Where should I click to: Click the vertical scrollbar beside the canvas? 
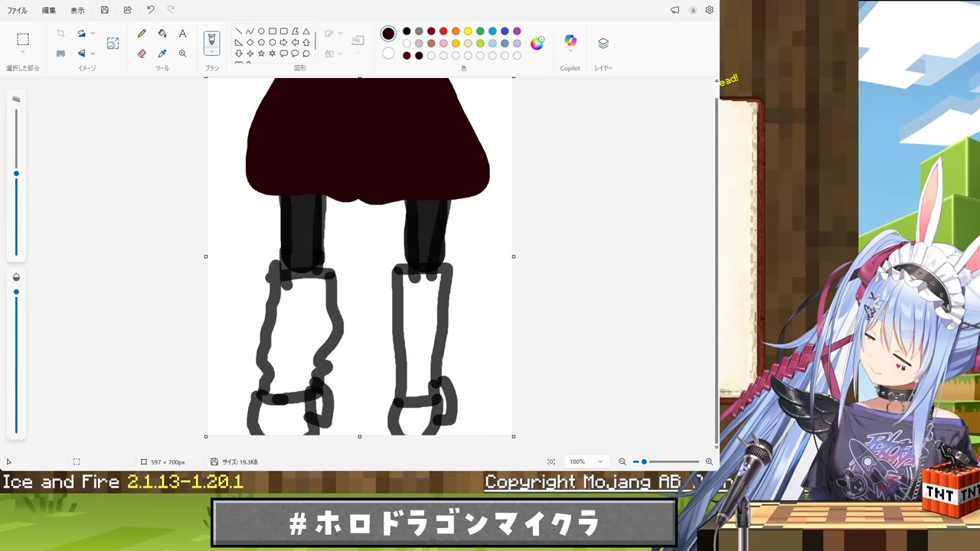(x=716, y=268)
